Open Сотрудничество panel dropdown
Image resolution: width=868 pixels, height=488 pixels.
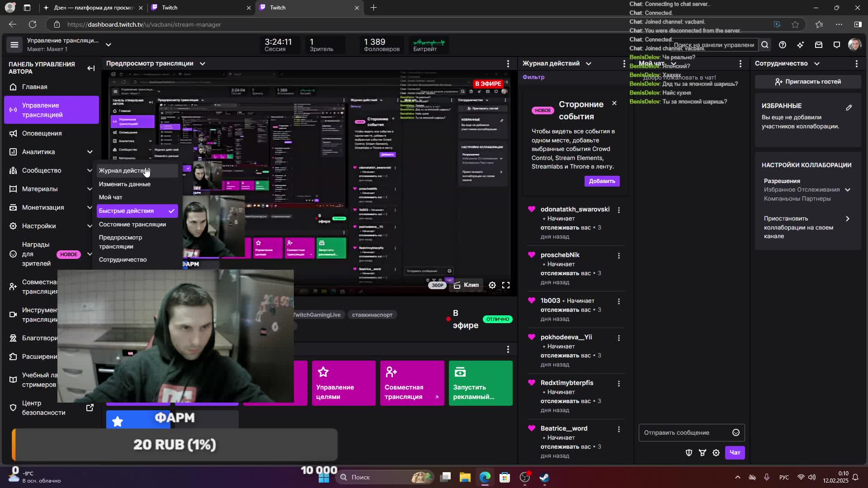[817, 64]
